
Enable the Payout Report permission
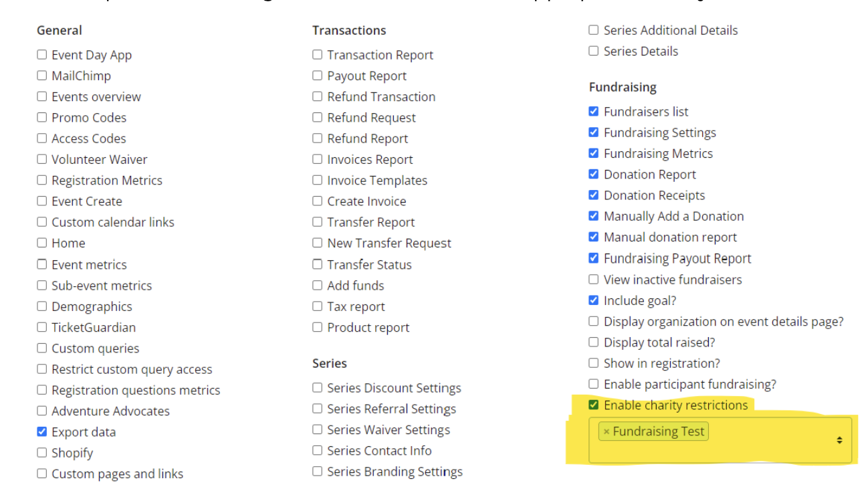[x=318, y=76]
